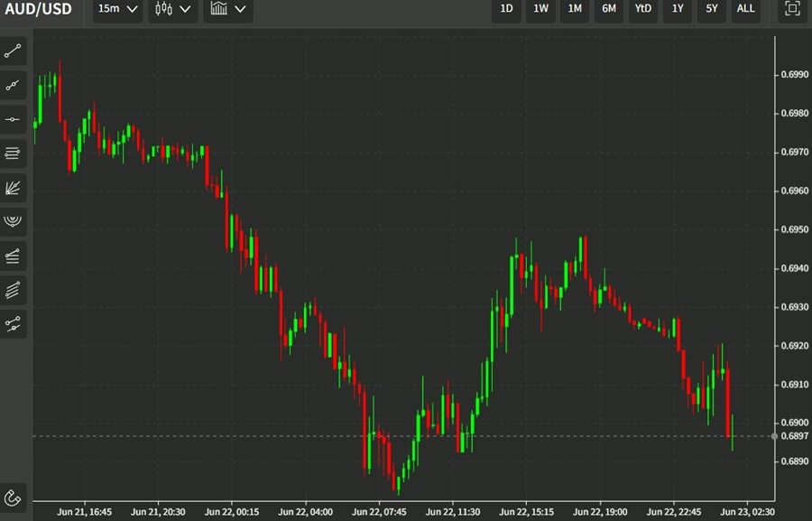Click the Jun 22, 11:30 time label
812x521 pixels.
pyautogui.click(x=453, y=512)
